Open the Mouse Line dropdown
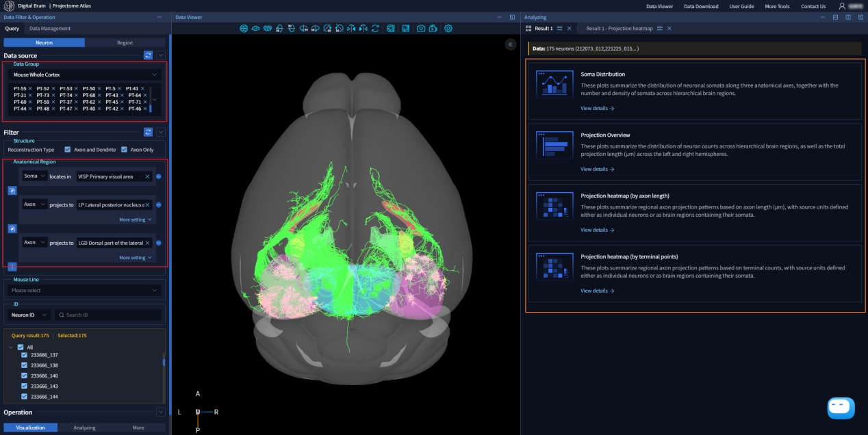 [85, 290]
